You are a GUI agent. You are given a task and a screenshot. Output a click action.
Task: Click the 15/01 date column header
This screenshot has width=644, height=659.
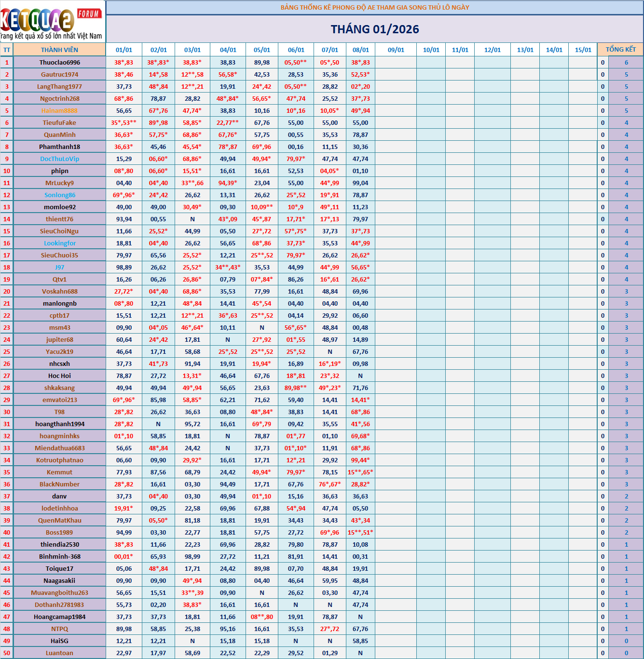[x=583, y=50]
